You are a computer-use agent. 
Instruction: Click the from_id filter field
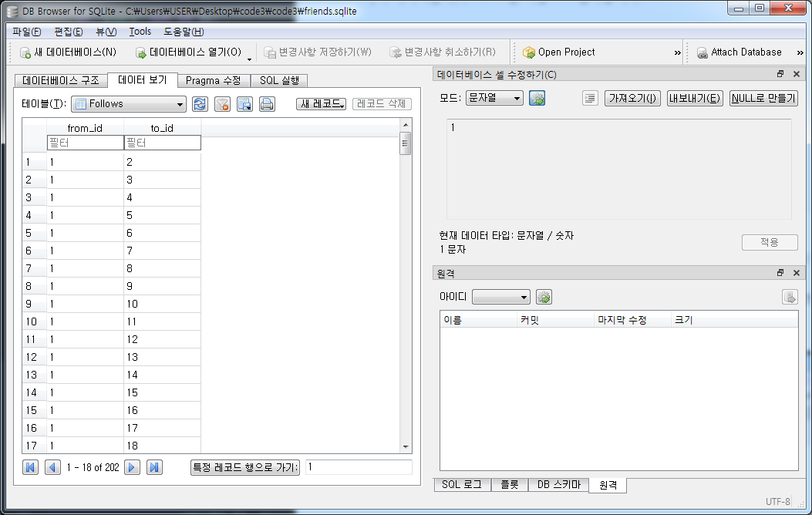click(85, 143)
